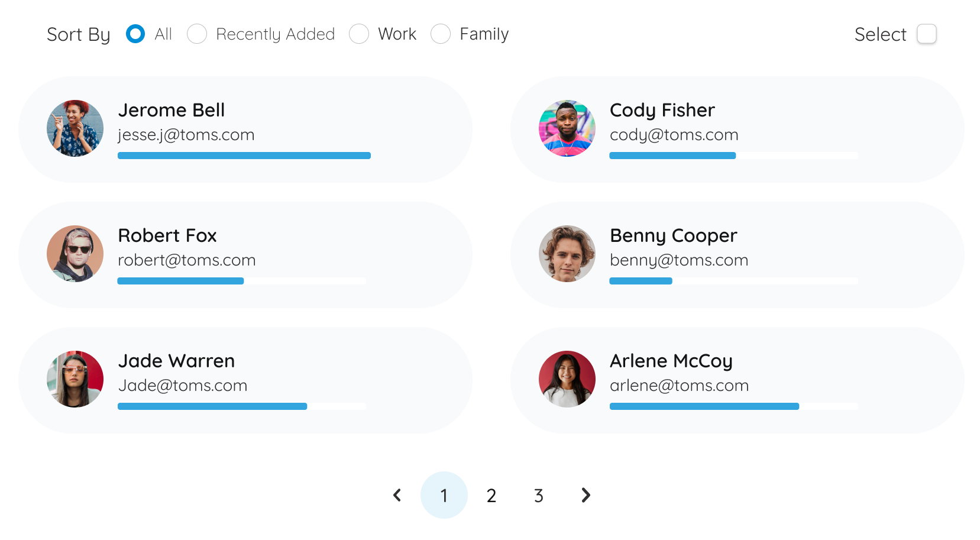980x540 pixels.
Task: Enable the Select checkbox
Action: tap(926, 34)
